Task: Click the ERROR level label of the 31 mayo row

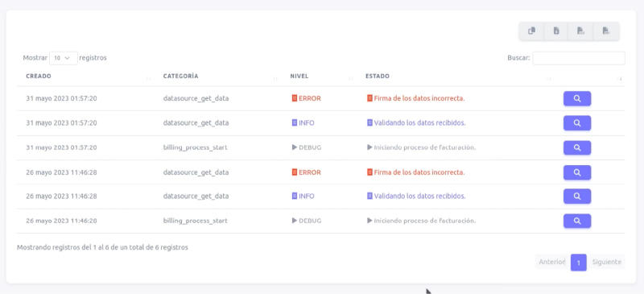Action: pyautogui.click(x=307, y=99)
